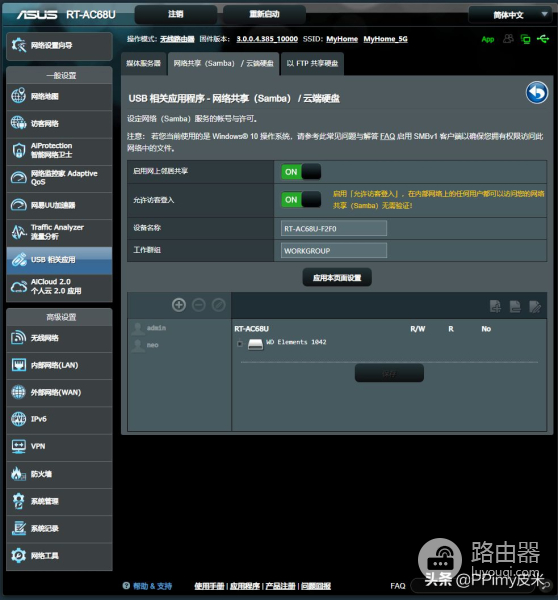Open Firewall settings

[59, 474]
